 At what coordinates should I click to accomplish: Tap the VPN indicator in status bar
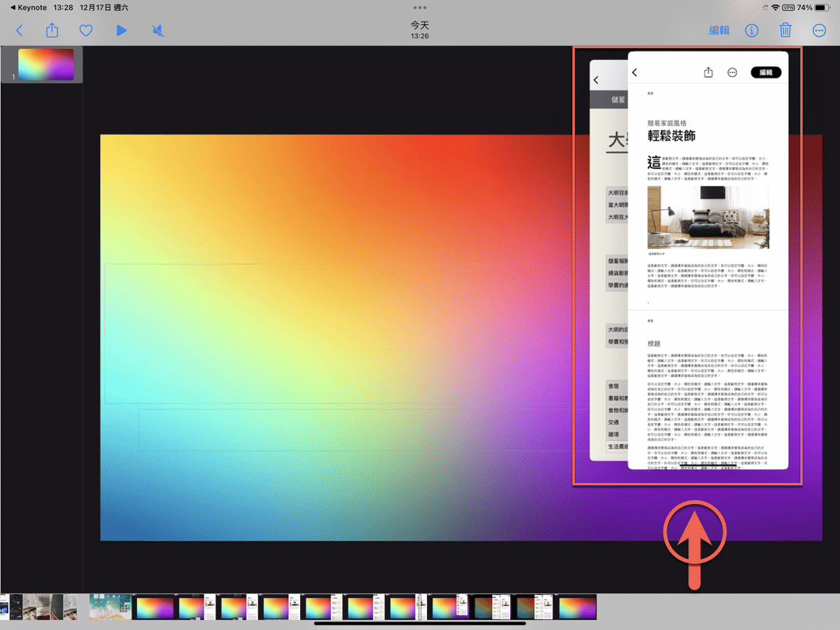click(x=788, y=8)
